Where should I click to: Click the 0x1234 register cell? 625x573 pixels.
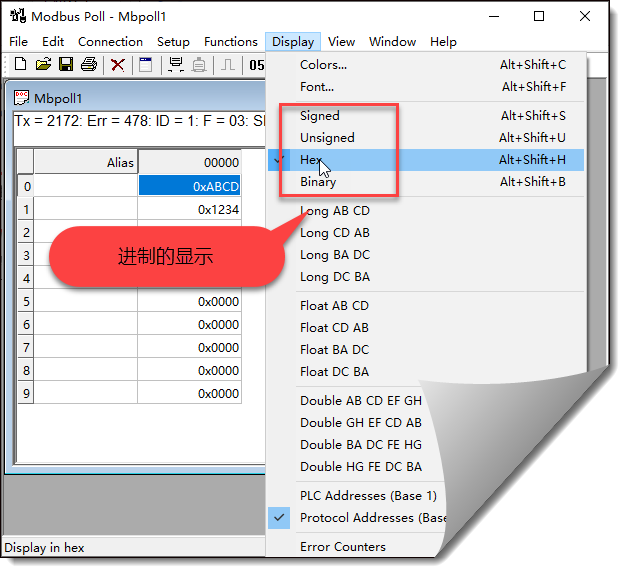pos(189,209)
